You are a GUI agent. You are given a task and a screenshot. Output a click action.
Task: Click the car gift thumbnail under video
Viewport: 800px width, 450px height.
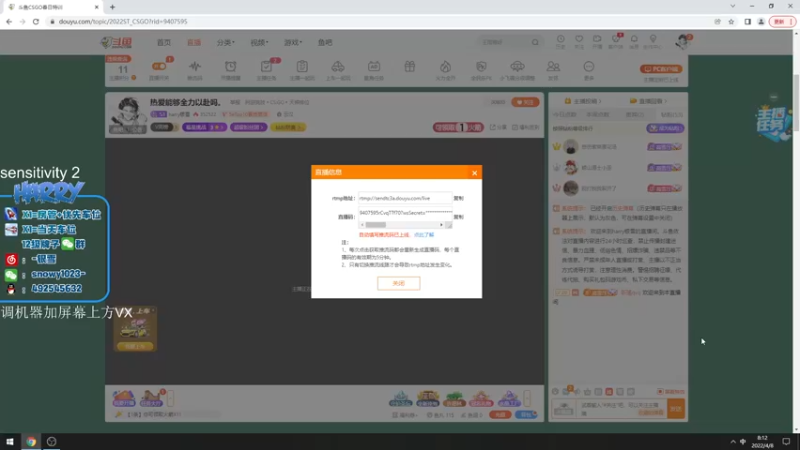pyautogui.click(x=135, y=329)
